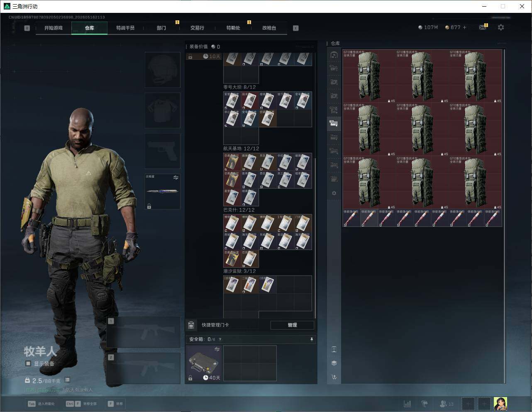Click the plus slot next to the avatar
Image resolution: width=532 pixels, height=412 pixels.
tap(484, 404)
